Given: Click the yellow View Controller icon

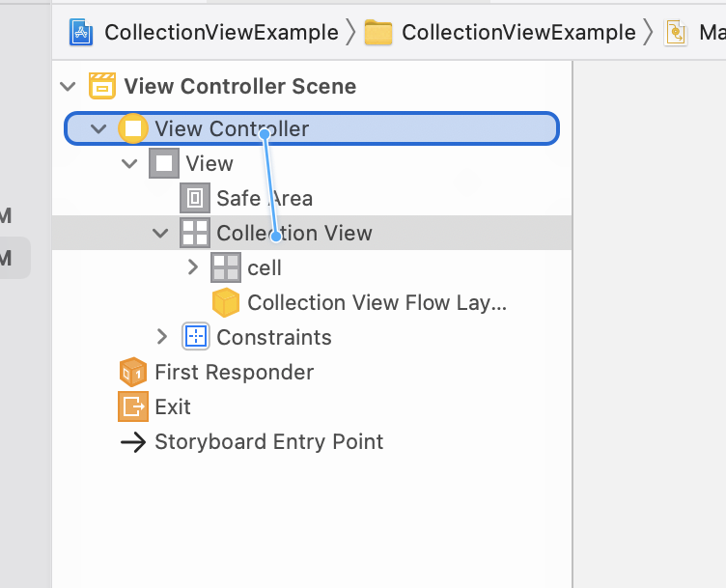Looking at the screenshot, I should (132, 128).
